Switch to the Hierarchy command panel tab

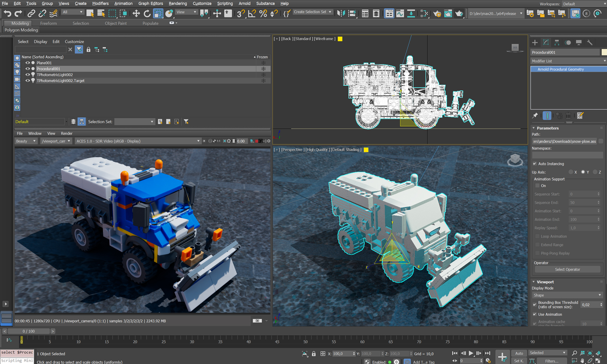tap(557, 42)
